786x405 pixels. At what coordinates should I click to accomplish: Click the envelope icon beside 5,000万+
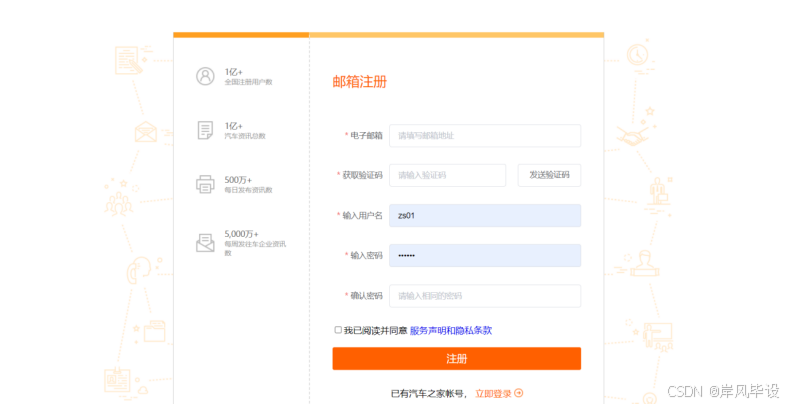205,243
